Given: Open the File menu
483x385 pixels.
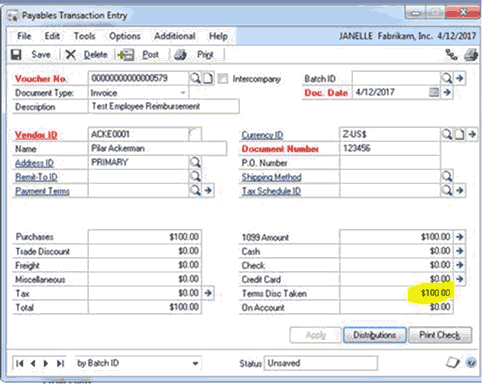Looking at the screenshot, I should pos(24,36).
